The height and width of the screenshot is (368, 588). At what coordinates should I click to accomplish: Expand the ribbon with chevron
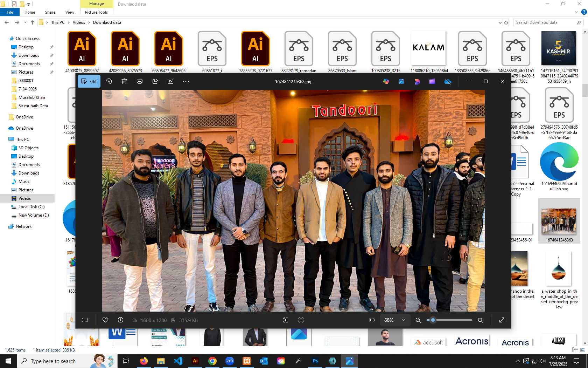576,12
